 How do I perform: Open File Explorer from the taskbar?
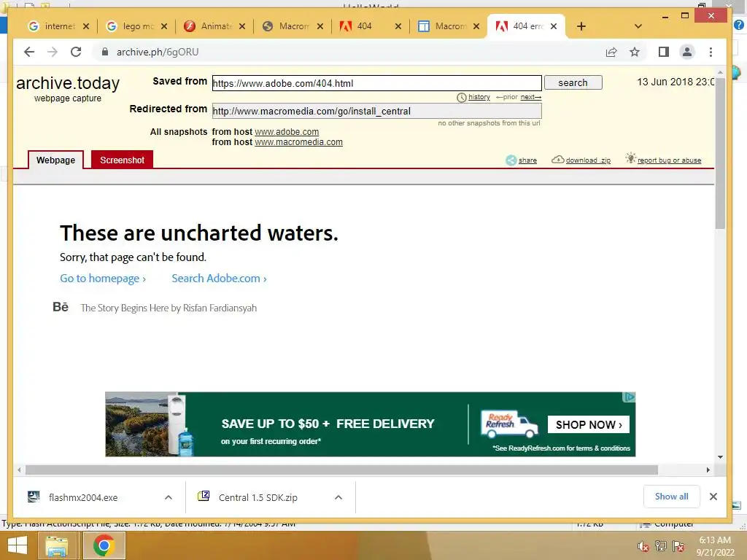(56, 545)
